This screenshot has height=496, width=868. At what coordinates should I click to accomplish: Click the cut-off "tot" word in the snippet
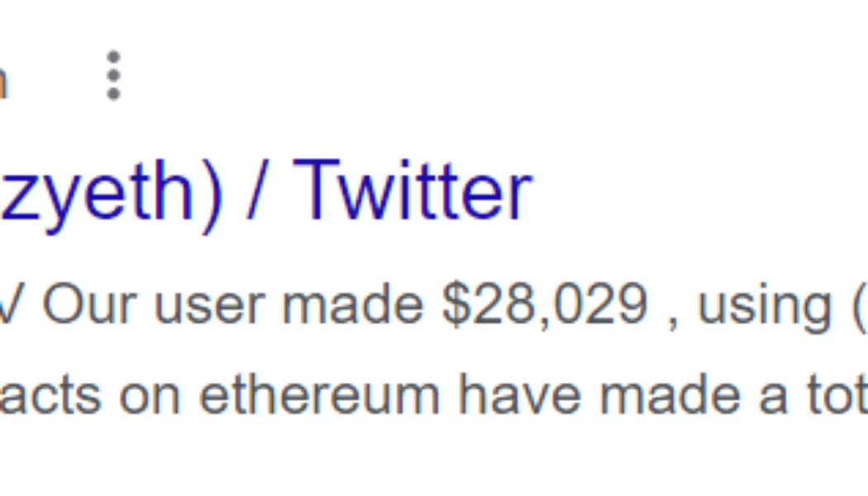point(841,395)
